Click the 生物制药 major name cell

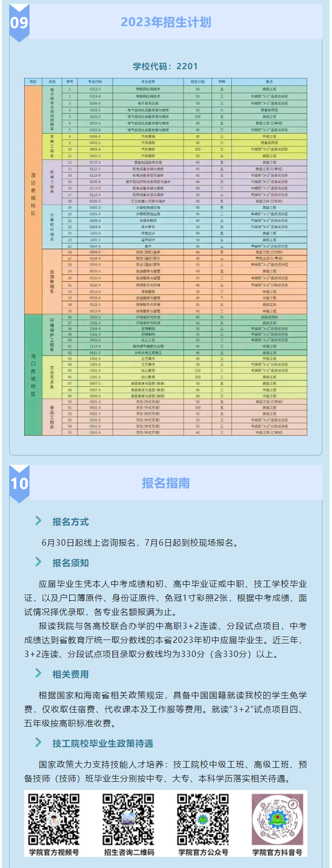tap(148, 328)
